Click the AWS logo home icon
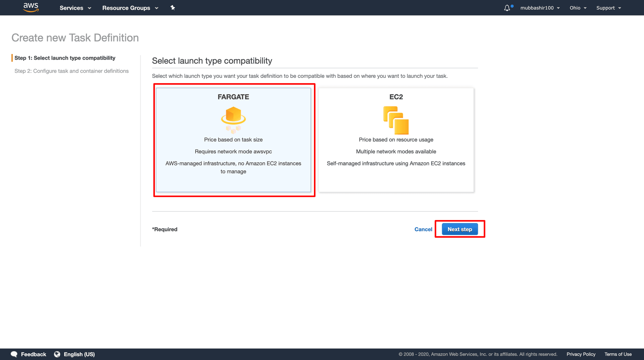This screenshot has width=644, height=360. coord(31,7)
